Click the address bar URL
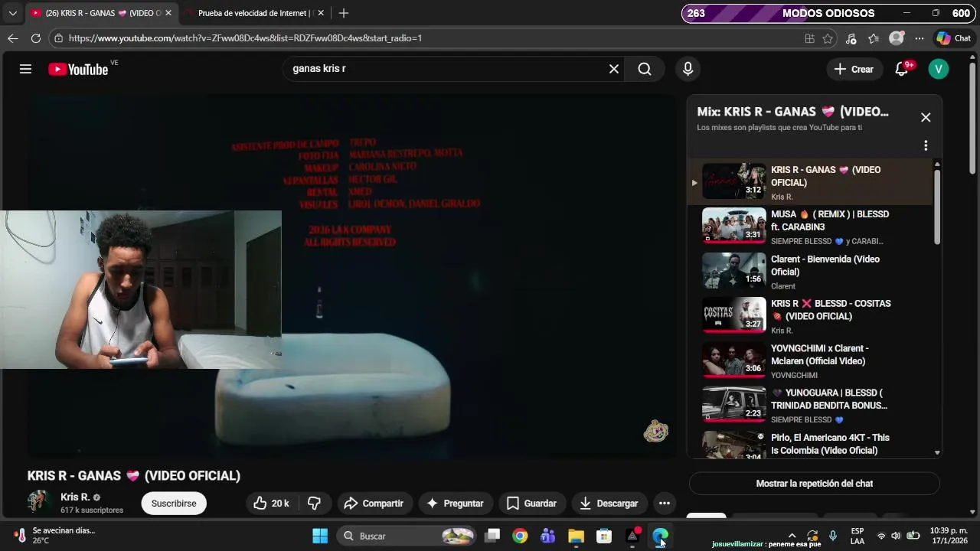Screen dimensions: 980x551 tap(245, 38)
